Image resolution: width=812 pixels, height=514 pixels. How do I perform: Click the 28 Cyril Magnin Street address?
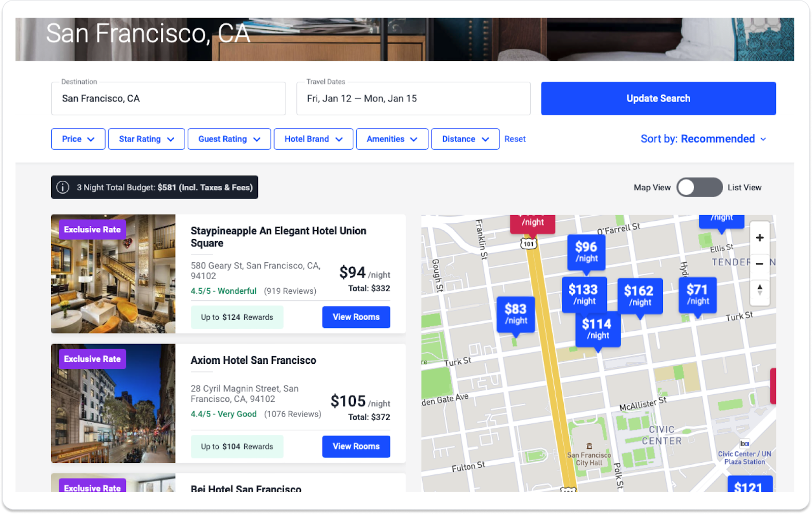245,394
